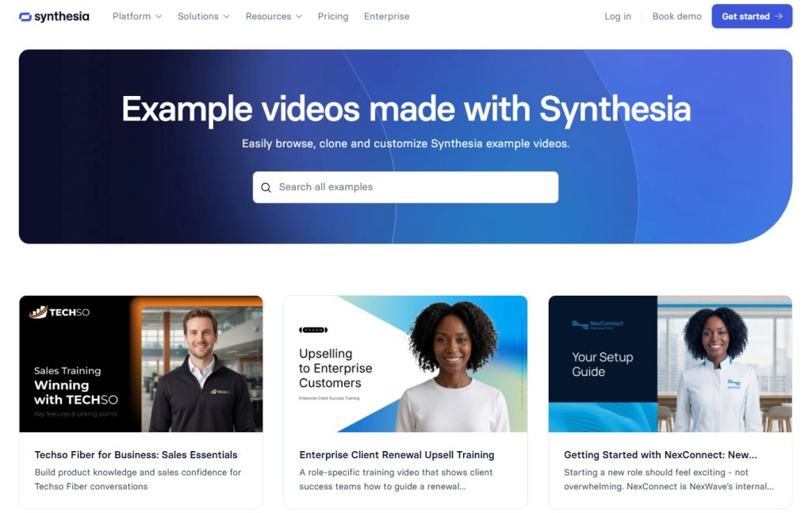Open the Upselling to Enterprise Customers thumbnail
The width and height of the screenshot is (812, 513).
pos(405,364)
